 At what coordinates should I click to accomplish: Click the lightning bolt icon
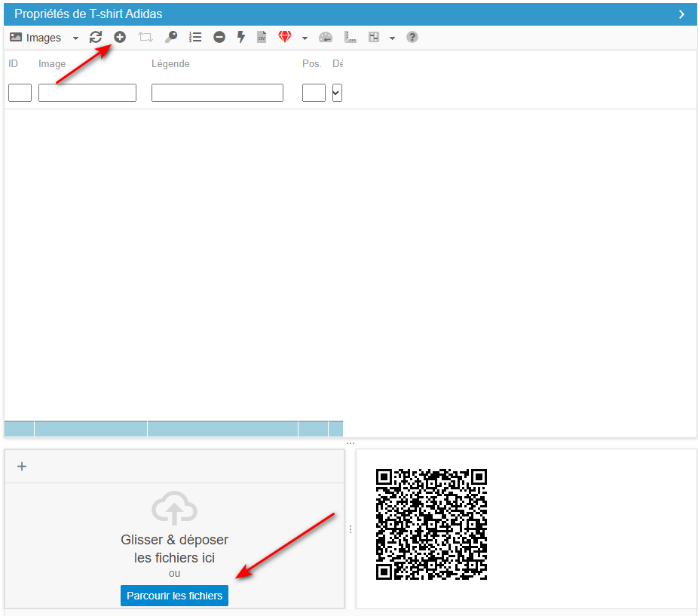tap(240, 37)
